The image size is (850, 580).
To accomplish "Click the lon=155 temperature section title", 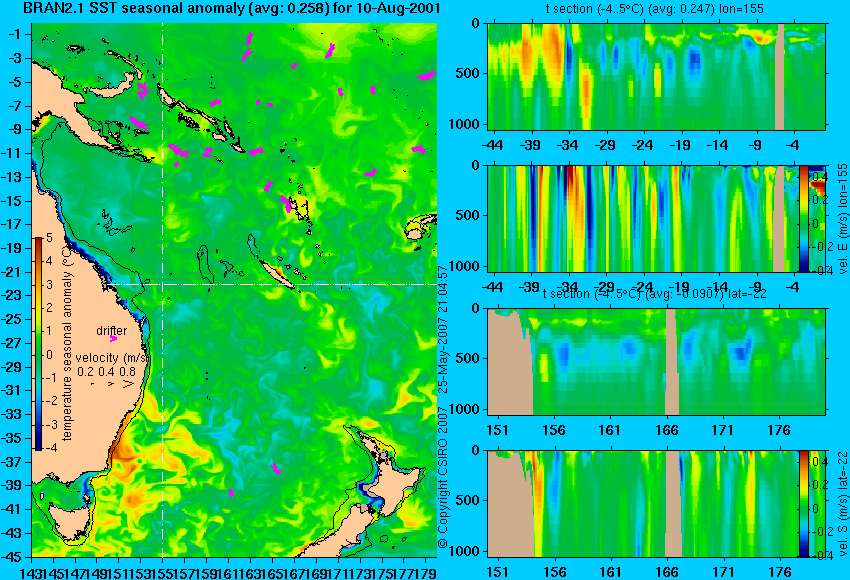I will pos(654,9).
